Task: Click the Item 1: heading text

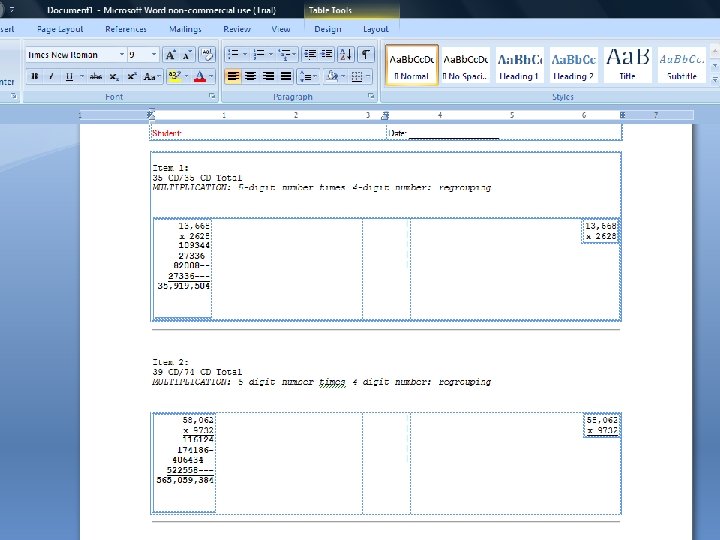Action: click(x=170, y=168)
